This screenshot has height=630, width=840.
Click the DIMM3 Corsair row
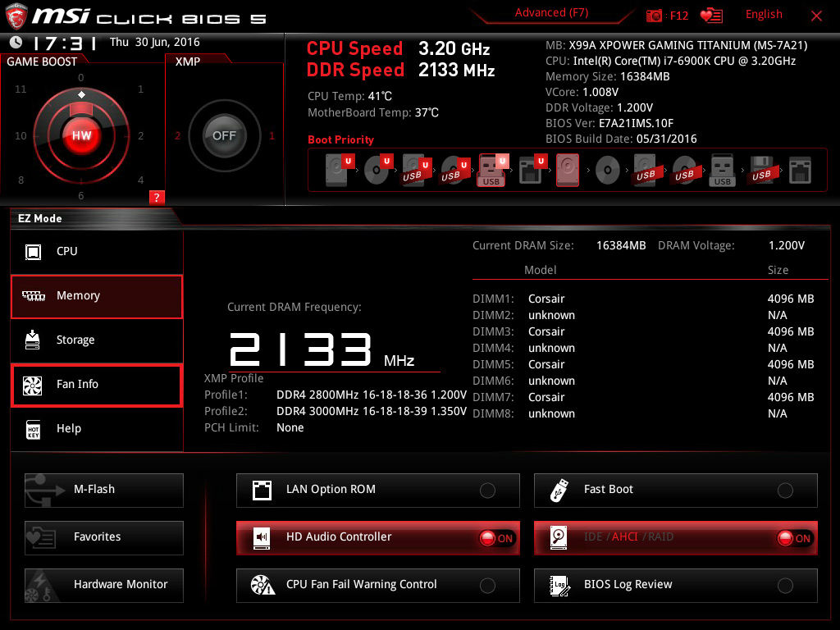pyautogui.click(x=643, y=331)
